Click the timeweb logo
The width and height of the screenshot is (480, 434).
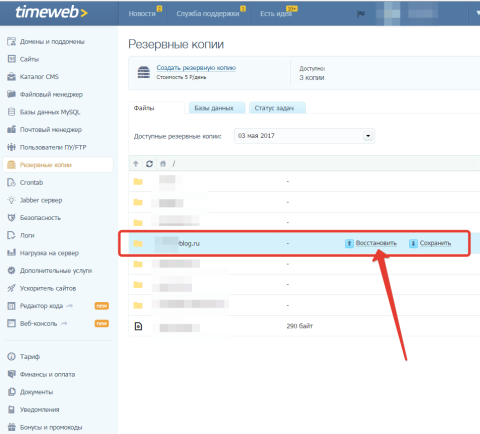[51, 12]
